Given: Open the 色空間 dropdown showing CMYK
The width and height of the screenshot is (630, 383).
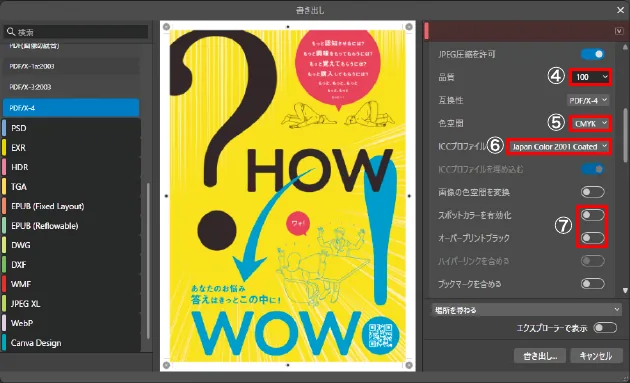Looking at the screenshot, I should (x=591, y=123).
